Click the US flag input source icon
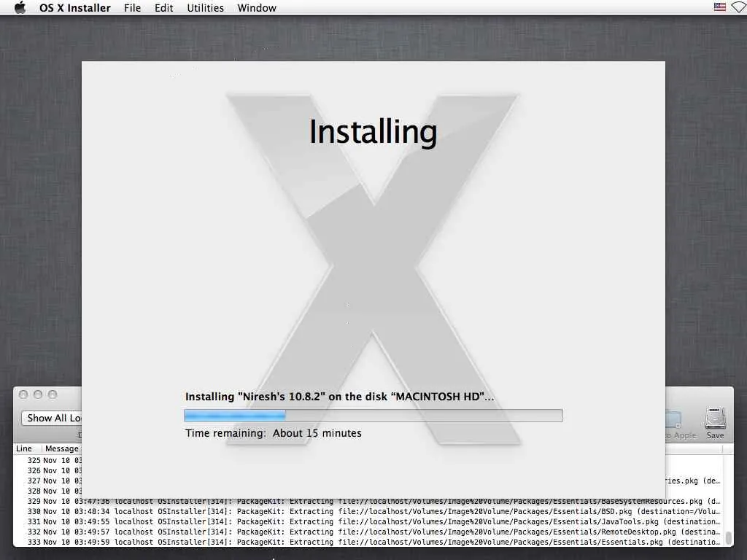This screenshot has width=747, height=560. pyautogui.click(x=720, y=7)
